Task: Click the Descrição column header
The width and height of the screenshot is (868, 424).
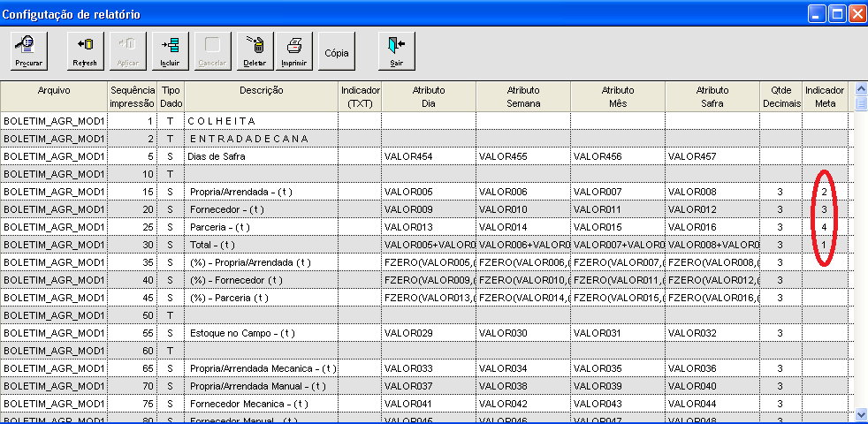Action: pos(262,97)
